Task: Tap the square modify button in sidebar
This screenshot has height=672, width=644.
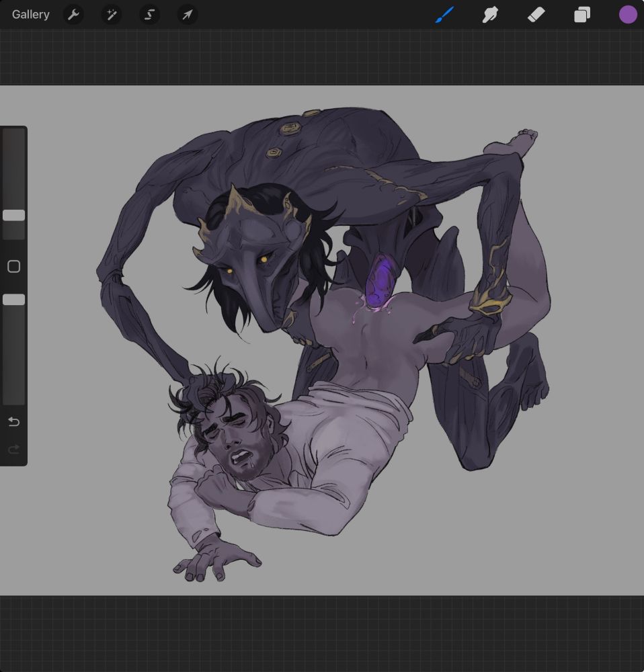Action: pyautogui.click(x=13, y=267)
